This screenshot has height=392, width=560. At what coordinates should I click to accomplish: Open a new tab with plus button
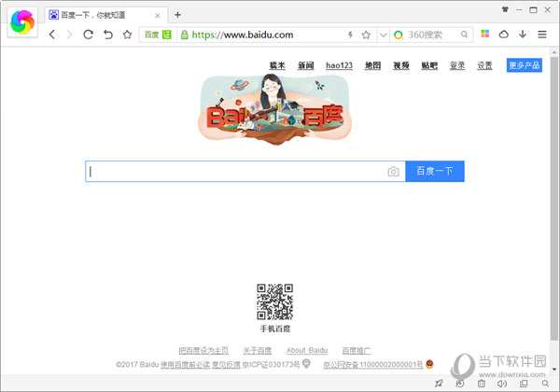(178, 15)
